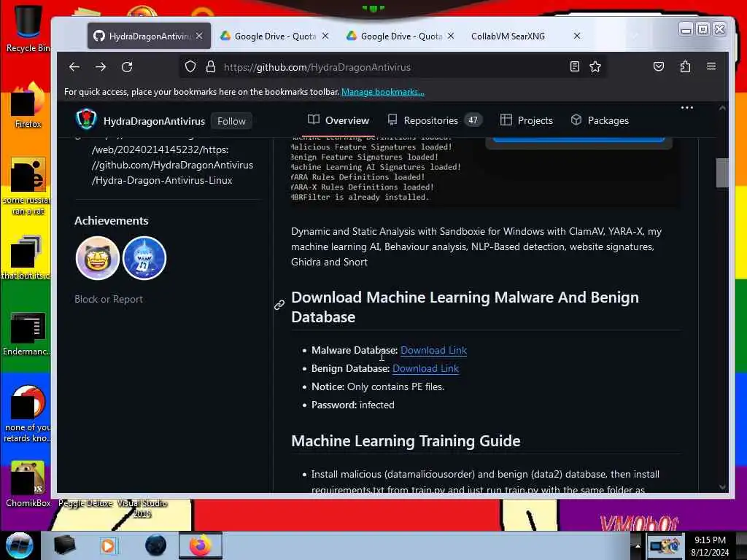Select the ChomikBox desktop icon
The image size is (747, 560).
coord(28,484)
